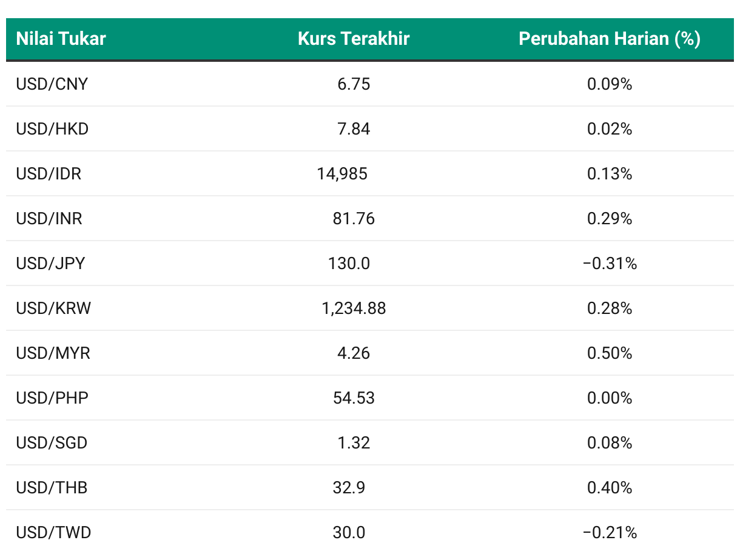Viewport: 740px width, 560px height.
Task: Click the USD/INR row label
Action: click(x=49, y=218)
